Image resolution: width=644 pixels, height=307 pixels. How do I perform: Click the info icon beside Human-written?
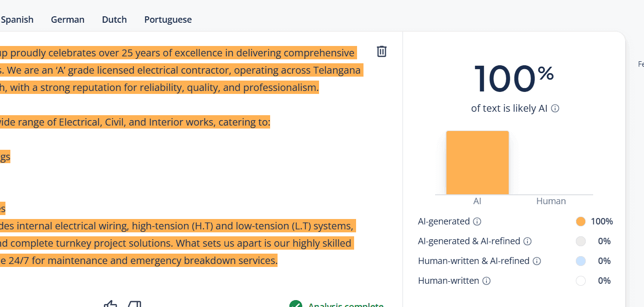click(486, 281)
